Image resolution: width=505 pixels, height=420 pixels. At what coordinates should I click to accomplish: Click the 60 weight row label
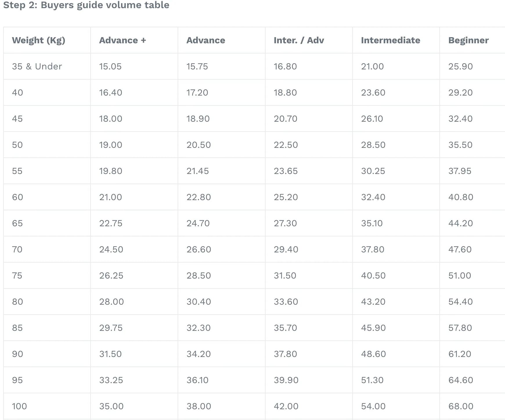click(x=17, y=197)
